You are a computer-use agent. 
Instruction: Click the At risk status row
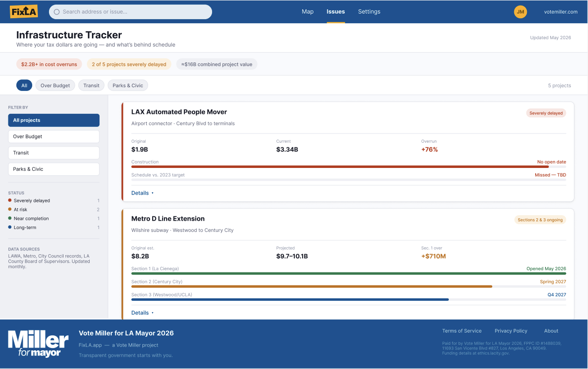[x=54, y=209]
